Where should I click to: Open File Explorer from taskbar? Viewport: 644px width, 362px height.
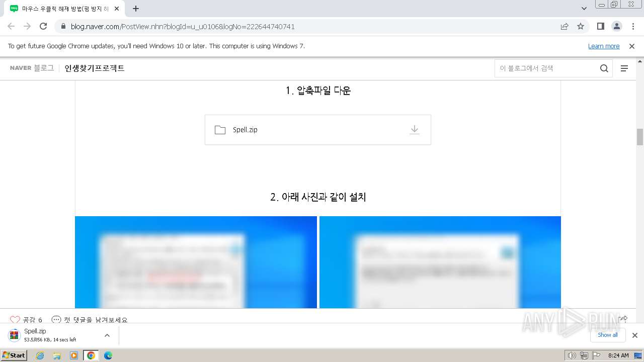coord(57,355)
